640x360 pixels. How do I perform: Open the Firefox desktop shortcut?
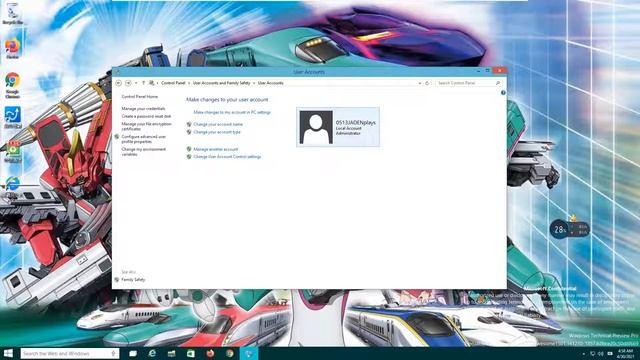coord(13,49)
